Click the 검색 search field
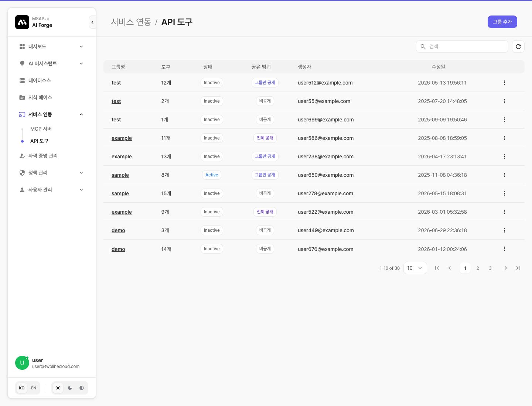This screenshot has width=532, height=406. (x=462, y=47)
